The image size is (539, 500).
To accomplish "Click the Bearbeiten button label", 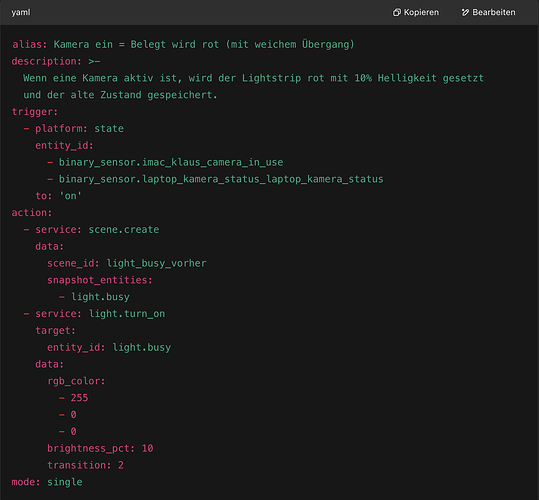I will click(x=494, y=12).
